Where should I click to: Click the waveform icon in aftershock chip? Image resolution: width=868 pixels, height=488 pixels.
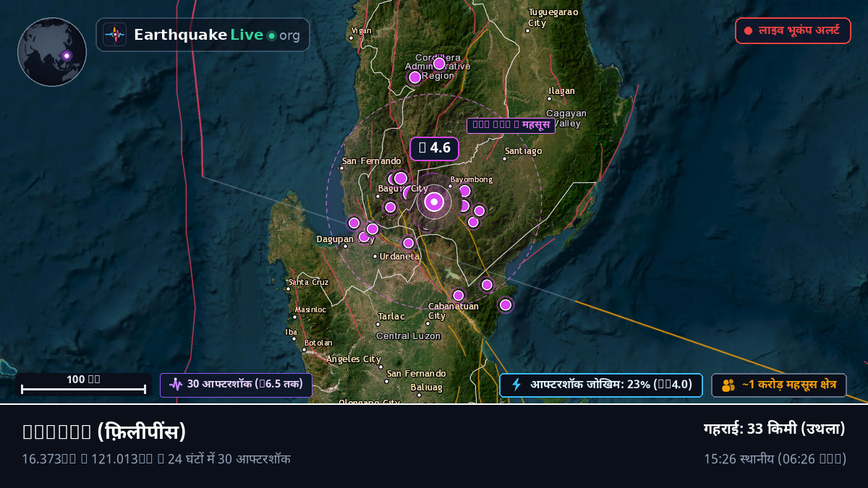pyautogui.click(x=176, y=385)
